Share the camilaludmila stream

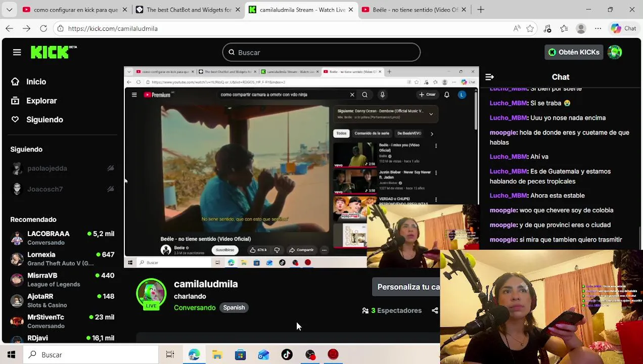tap(435, 310)
